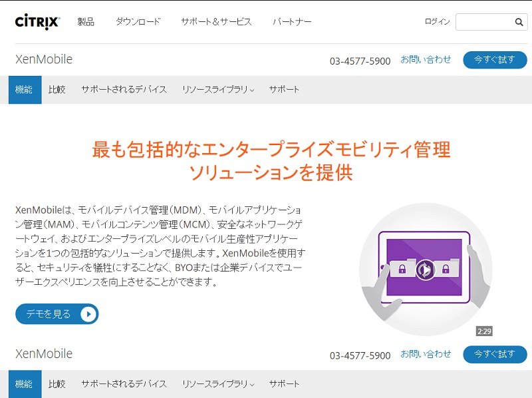Select top サポートされるデバイス tab

[x=124, y=90]
